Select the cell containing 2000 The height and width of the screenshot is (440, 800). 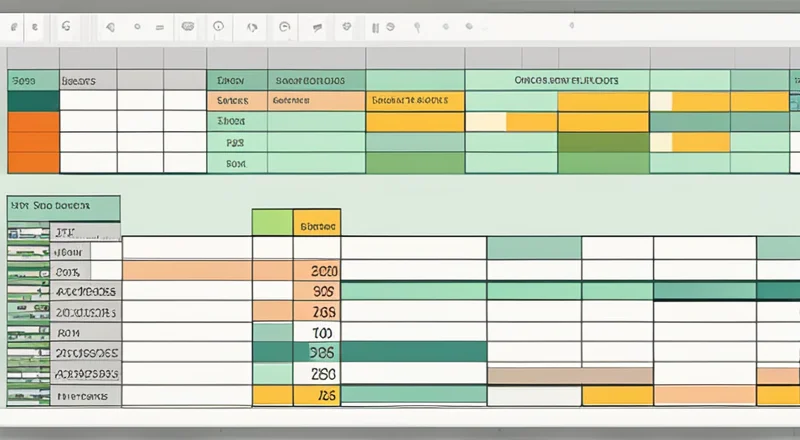coord(318,270)
